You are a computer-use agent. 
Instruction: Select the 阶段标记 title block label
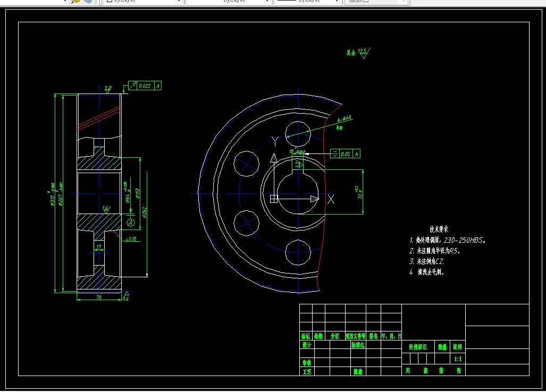tap(418, 347)
